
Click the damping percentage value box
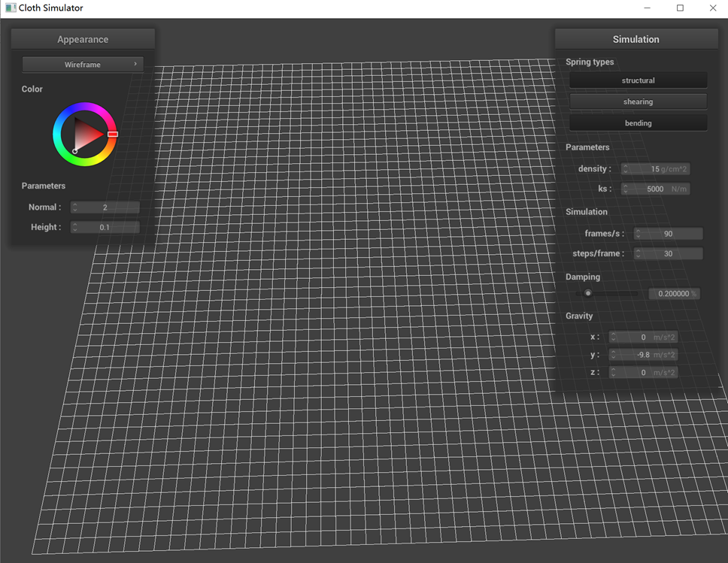pyautogui.click(x=674, y=294)
